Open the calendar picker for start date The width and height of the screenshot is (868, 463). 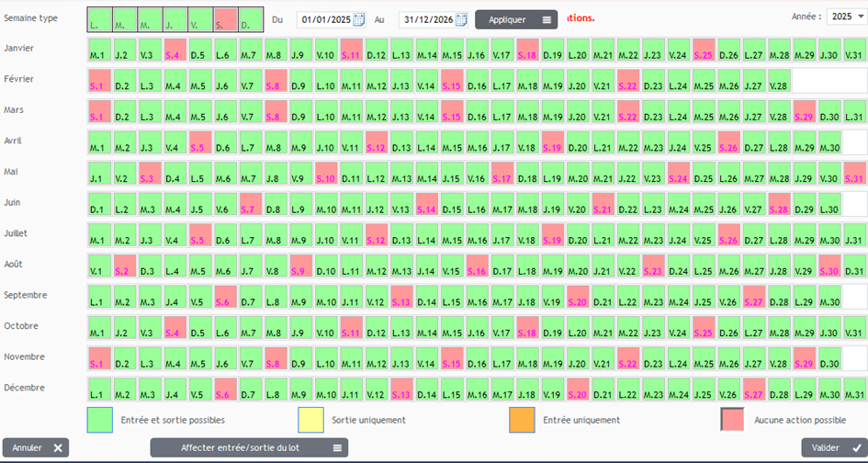(359, 19)
